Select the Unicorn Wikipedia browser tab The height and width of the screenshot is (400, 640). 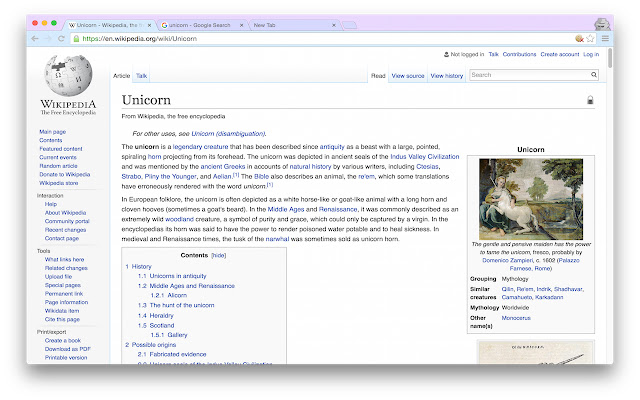107,25
